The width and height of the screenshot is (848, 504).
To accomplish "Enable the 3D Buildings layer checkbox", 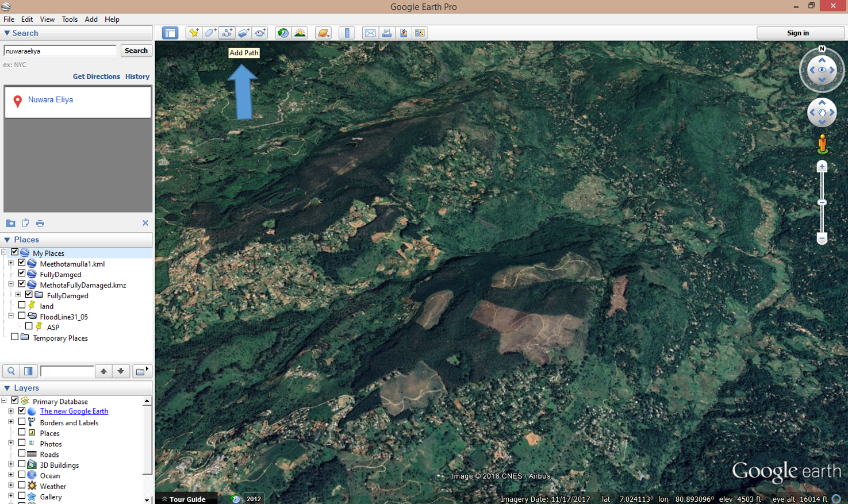I will click(22, 464).
